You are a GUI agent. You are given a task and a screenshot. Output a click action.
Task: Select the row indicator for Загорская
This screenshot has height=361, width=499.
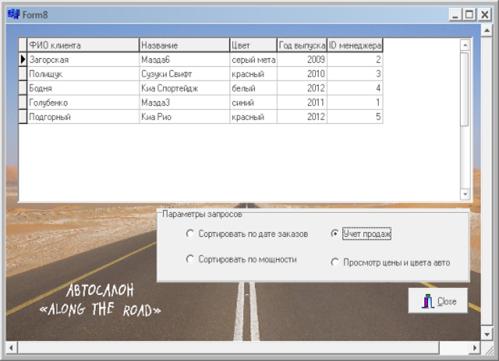coord(23,59)
